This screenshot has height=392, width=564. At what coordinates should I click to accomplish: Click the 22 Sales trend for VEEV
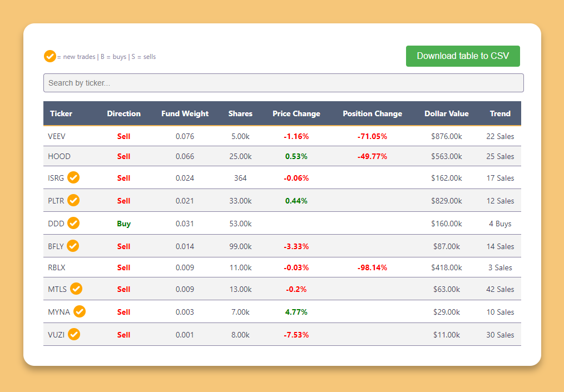tap(500, 136)
